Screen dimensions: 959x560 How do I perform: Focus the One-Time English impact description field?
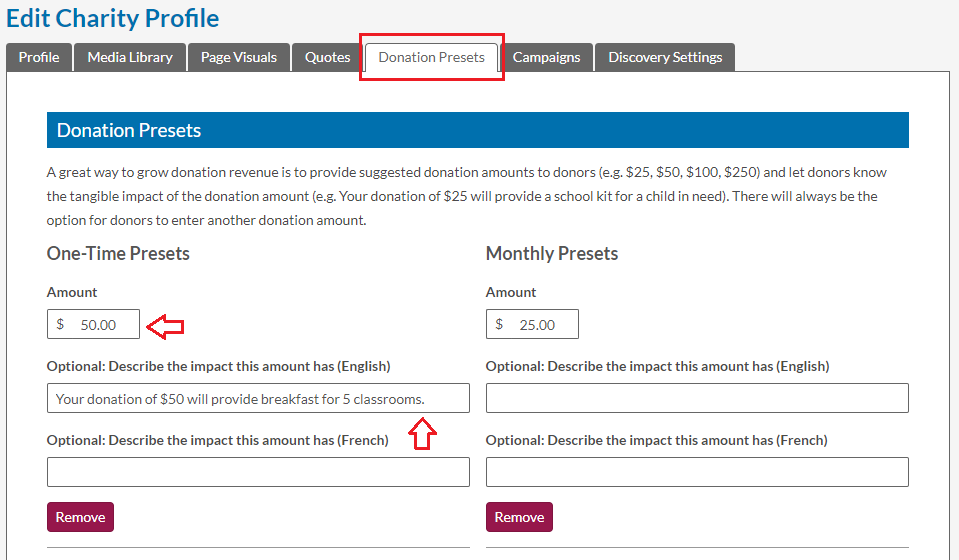tap(258, 398)
